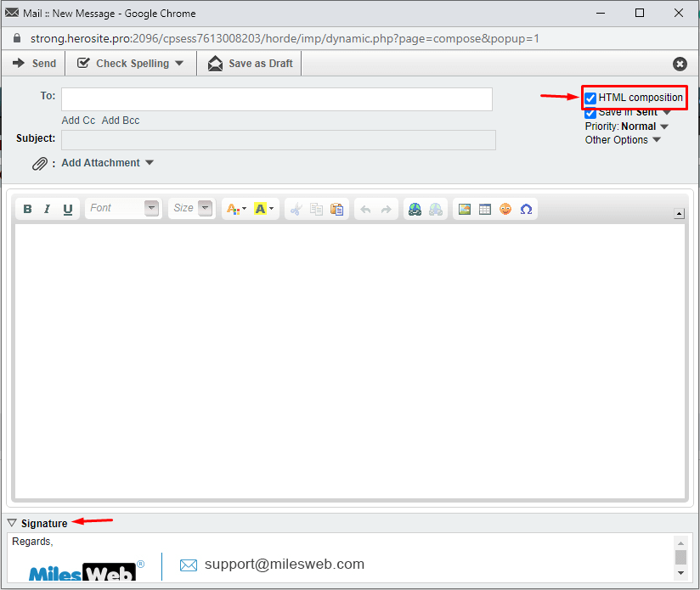Open the Check Spelling menu

tap(131, 64)
